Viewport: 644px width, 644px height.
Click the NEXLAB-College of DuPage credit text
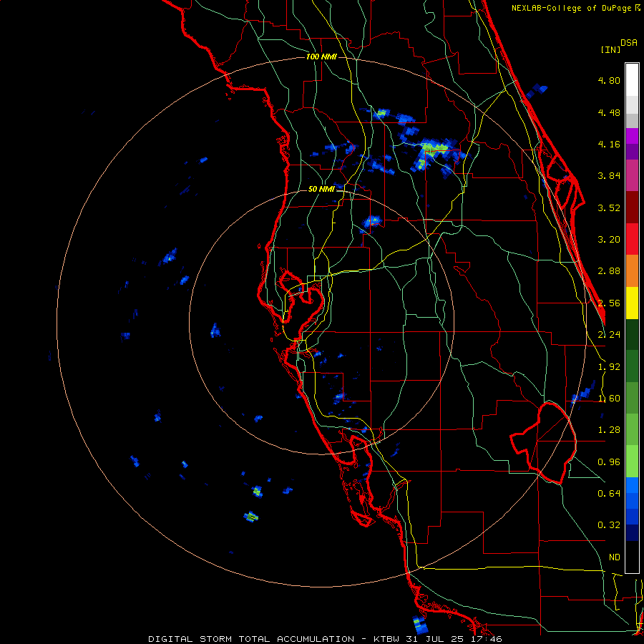pos(574,8)
